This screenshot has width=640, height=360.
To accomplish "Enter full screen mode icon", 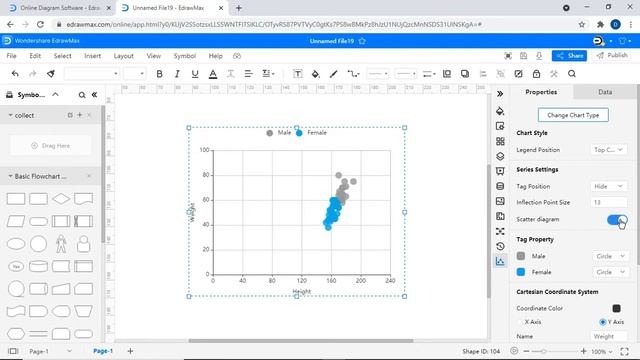I will tap(624, 351).
